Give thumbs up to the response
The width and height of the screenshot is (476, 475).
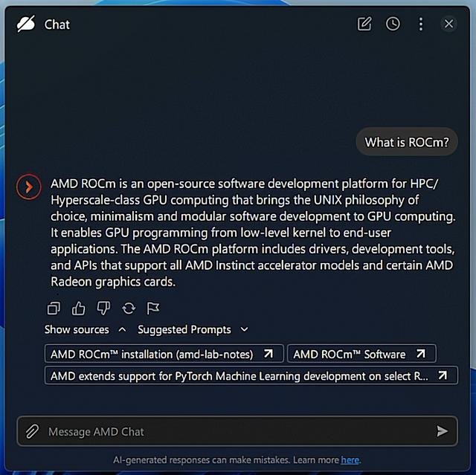click(x=78, y=308)
